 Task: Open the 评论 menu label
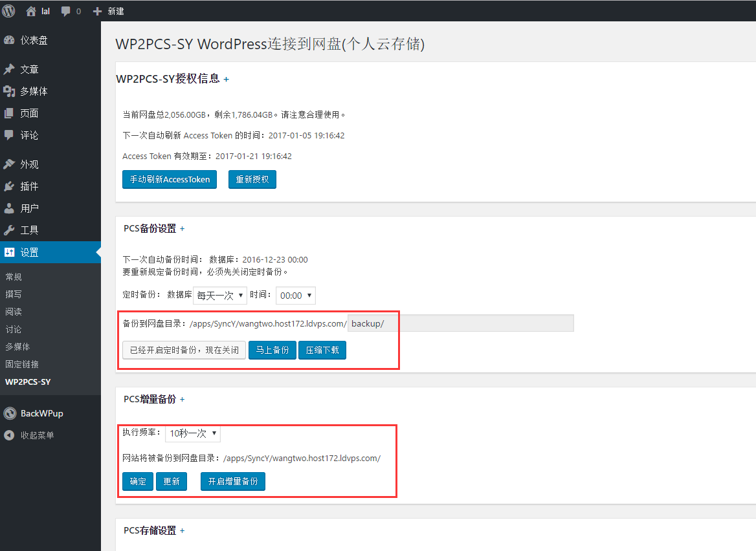(x=29, y=135)
